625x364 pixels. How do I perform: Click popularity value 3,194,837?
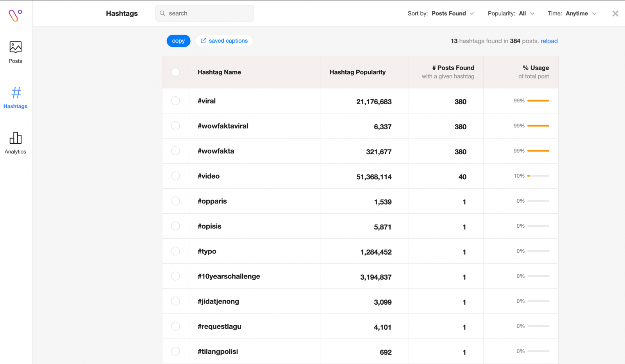[x=376, y=277]
